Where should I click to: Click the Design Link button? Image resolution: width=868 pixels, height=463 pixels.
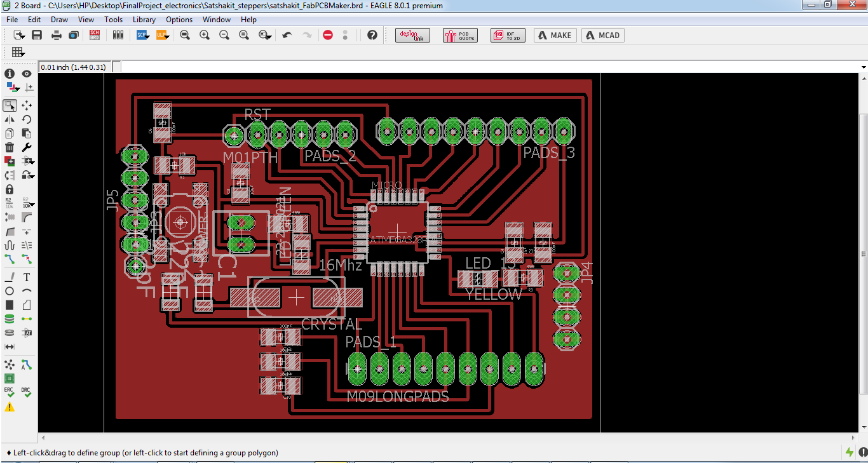coord(413,35)
